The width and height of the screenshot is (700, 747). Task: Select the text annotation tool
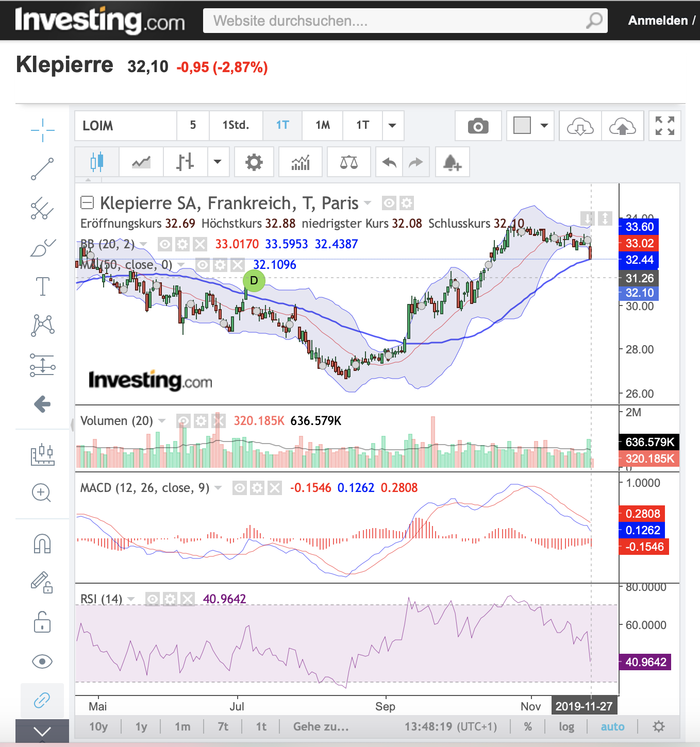pyautogui.click(x=42, y=286)
